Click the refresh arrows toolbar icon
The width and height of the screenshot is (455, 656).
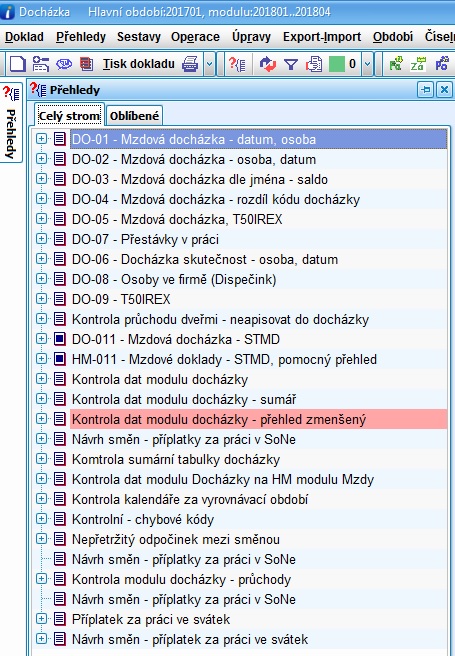pos(268,64)
